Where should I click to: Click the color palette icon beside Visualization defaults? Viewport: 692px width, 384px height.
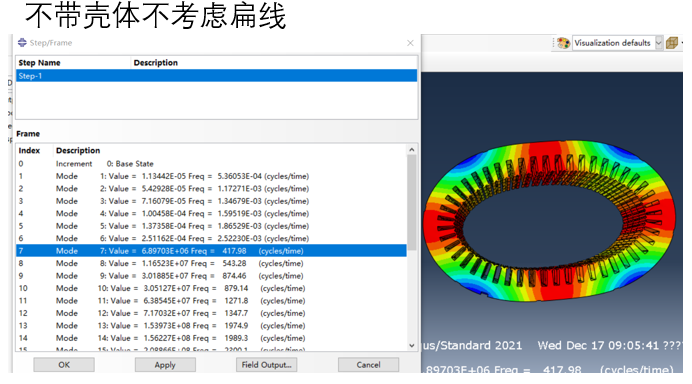point(563,43)
